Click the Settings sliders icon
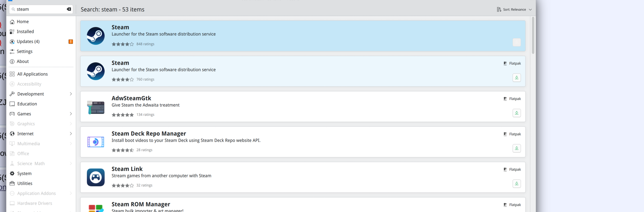 [x=12, y=51]
